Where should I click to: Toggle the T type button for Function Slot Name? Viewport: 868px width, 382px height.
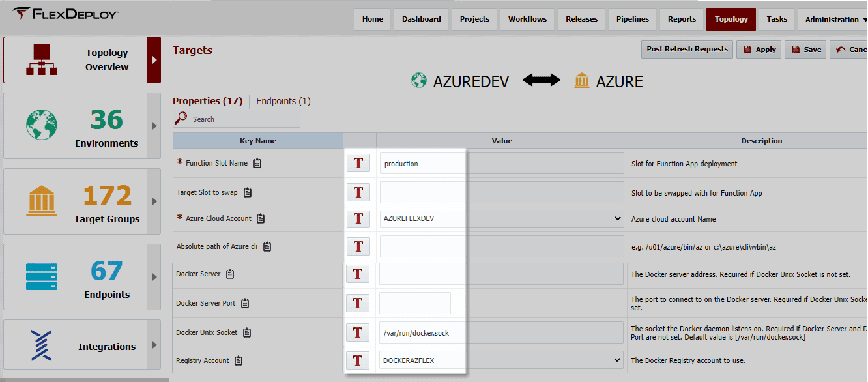coord(358,163)
